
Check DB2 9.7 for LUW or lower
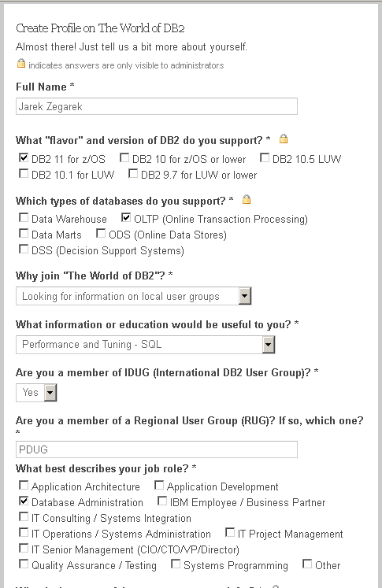tap(133, 174)
